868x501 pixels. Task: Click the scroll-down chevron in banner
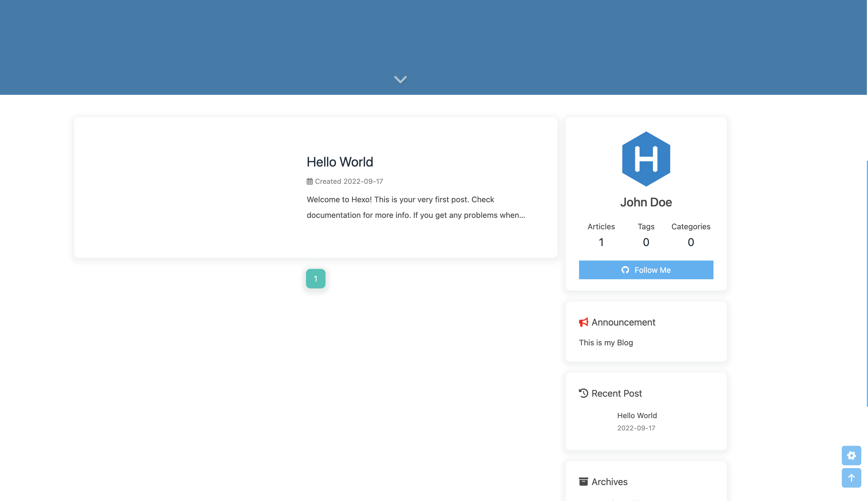click(400, 80)
